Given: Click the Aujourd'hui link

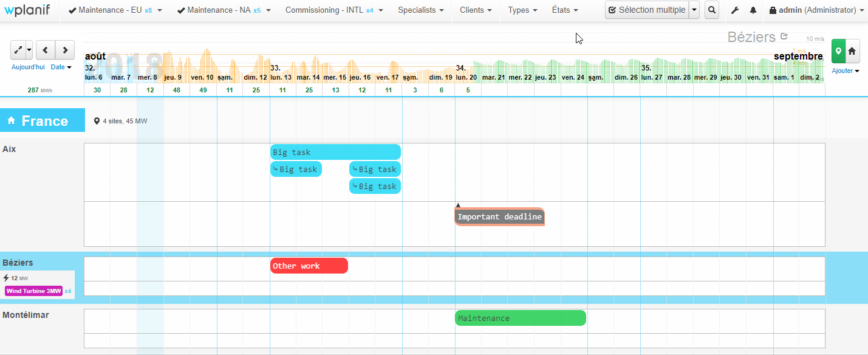Looking at the screenshot, I should (28, 67).
